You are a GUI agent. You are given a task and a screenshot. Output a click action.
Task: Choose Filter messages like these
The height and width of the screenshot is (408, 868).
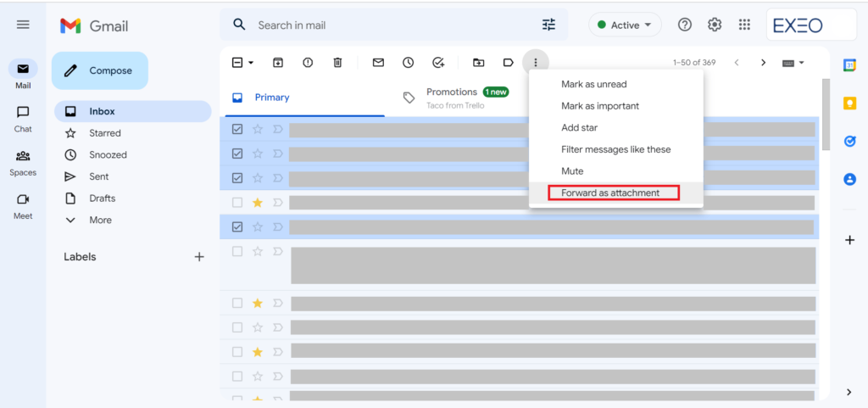pos(616,149)
